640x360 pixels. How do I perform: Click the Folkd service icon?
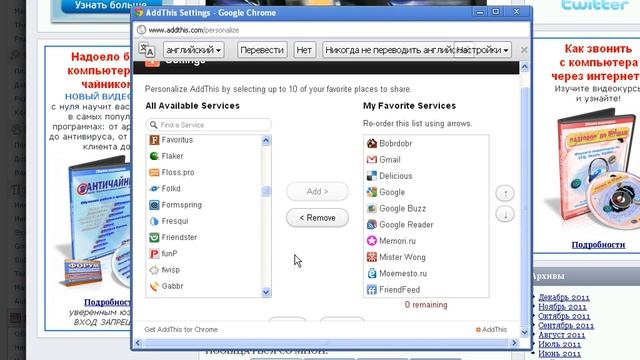click(154, 189)
